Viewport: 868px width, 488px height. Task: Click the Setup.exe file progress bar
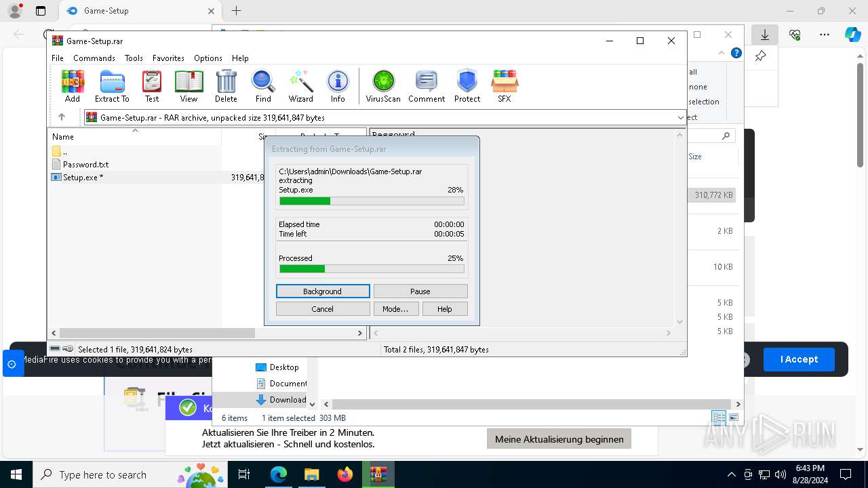[372, 201]
